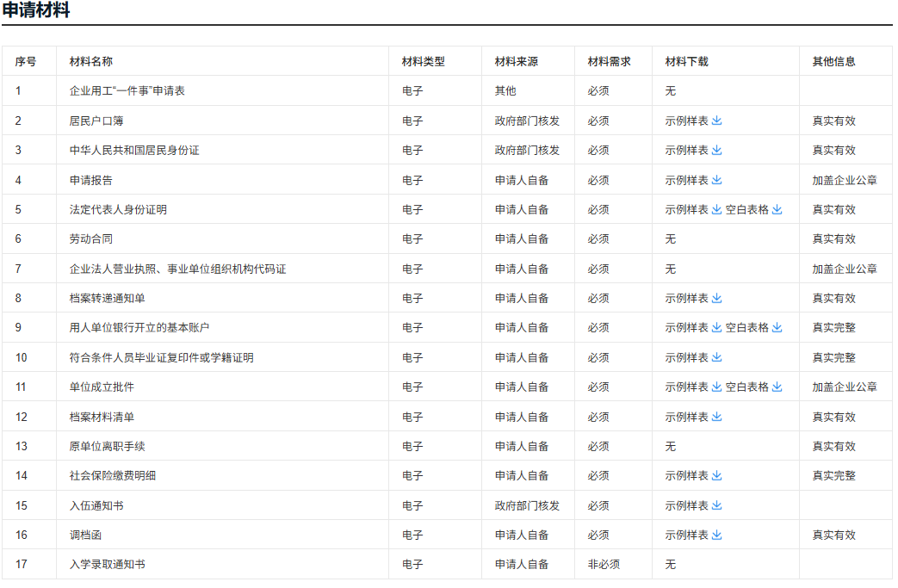Download 示例样表 icon for 社会保险缴费明细
The width and height of the screenshot is (898, 588).
coord(716,475)
